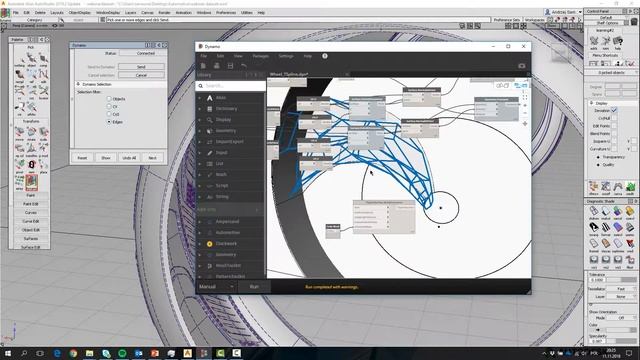Click Dynamo open file toolbar icon
Screen dimensions: 640x360
(x=217, y=66)
